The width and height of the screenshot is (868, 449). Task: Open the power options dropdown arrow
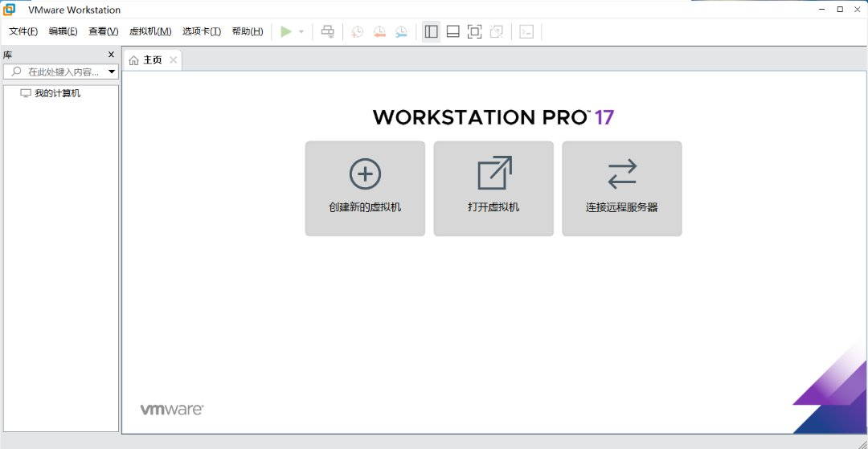coord(301,32)
